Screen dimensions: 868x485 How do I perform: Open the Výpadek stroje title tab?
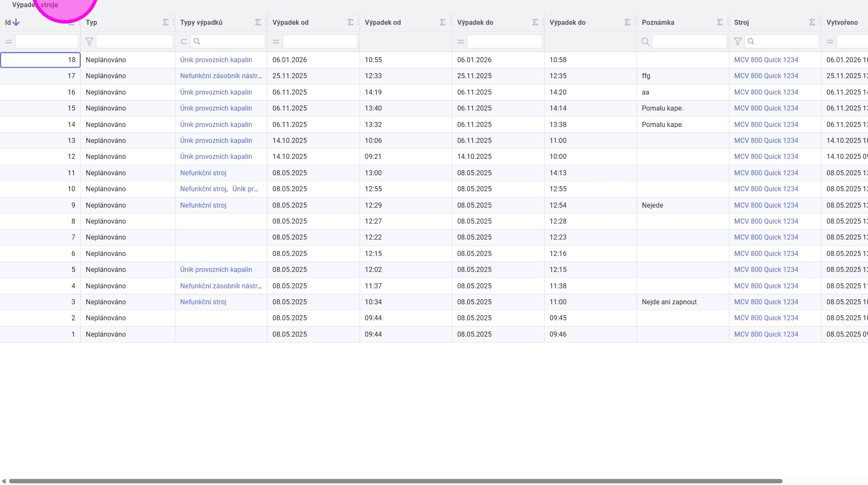pyautogui.click(x=35, y=5)
